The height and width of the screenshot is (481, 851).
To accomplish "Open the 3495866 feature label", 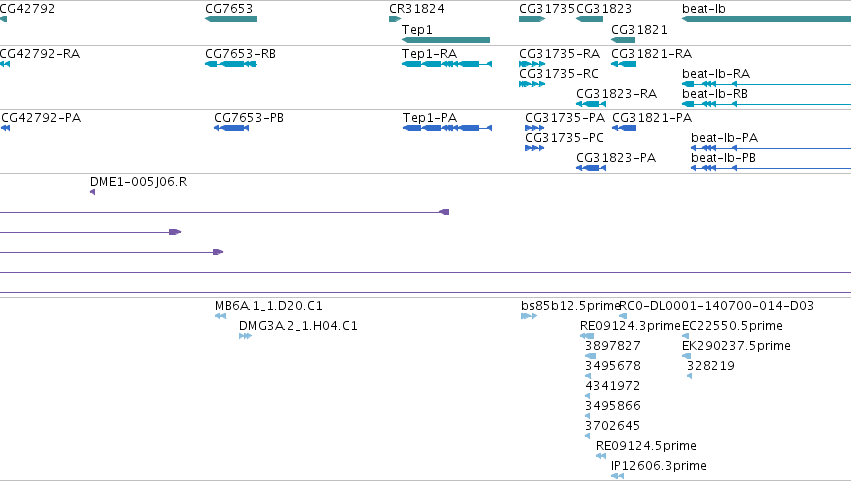I will coord(613,406).
